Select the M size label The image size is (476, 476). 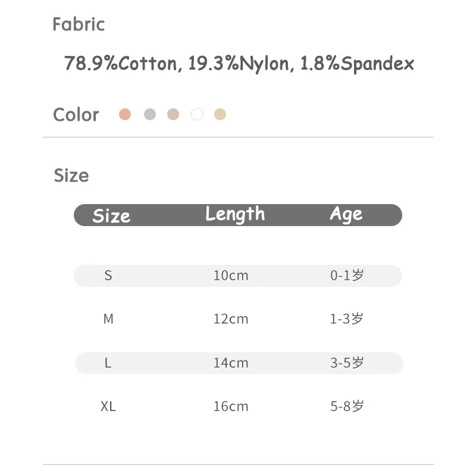[108, 319]
